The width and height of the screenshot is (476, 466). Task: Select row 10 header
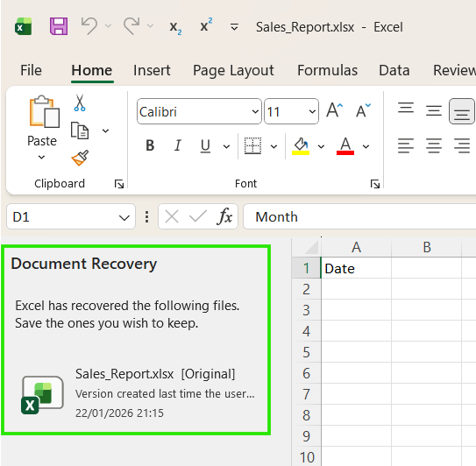pyautogui.click(x=306, y=457)
